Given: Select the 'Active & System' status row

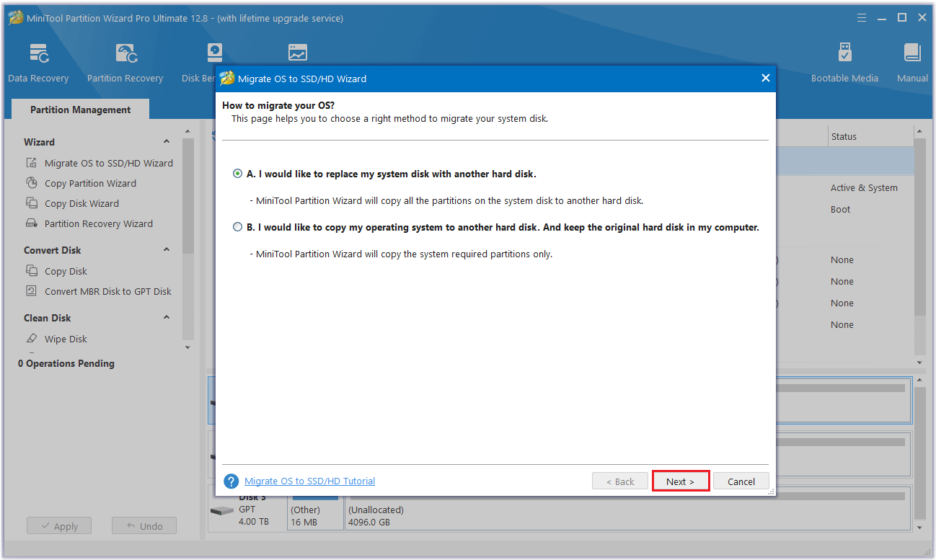Looking at the screenshot, I should (864, 187).
